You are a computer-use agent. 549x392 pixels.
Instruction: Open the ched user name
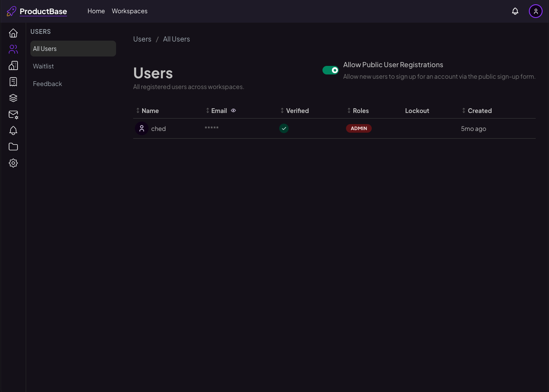point(158,128)
